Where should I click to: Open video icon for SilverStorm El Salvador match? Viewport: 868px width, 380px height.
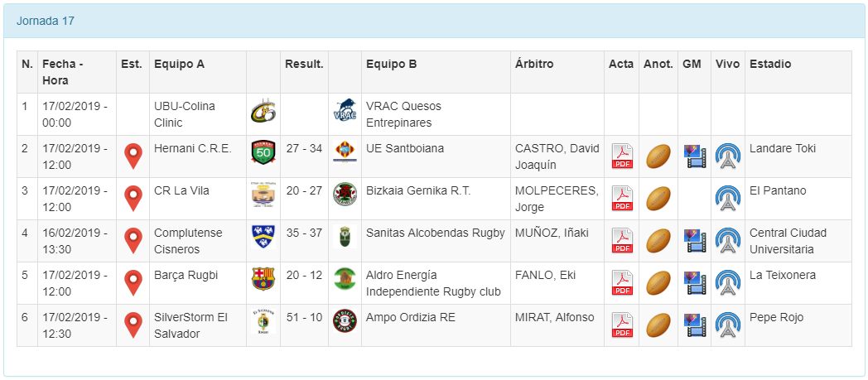coord(694,325)
